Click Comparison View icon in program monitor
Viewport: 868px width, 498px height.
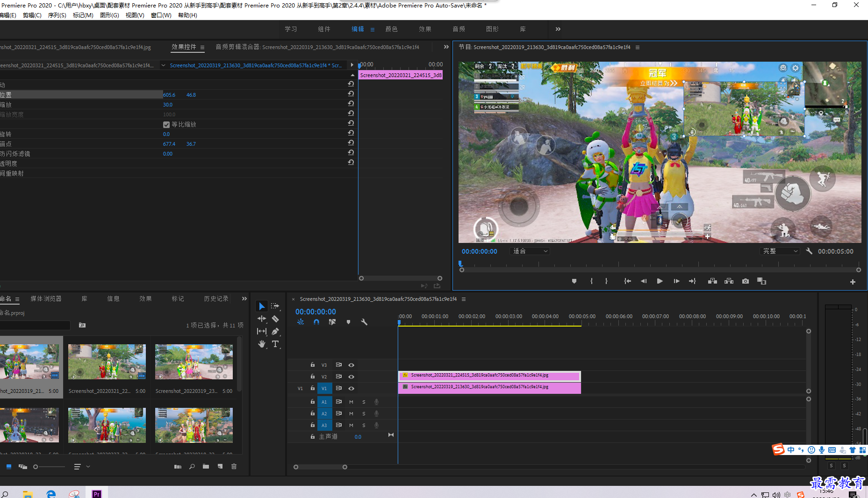761,281
